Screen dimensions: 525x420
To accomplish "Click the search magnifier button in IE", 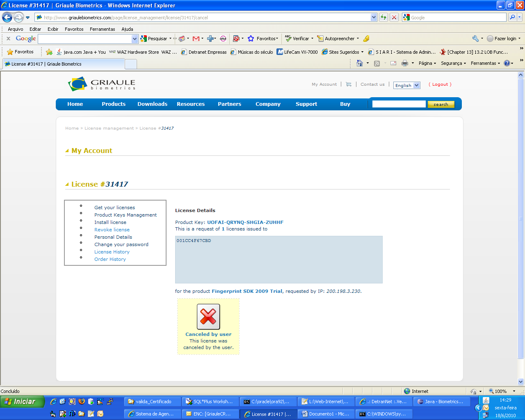I will [512, 17].
